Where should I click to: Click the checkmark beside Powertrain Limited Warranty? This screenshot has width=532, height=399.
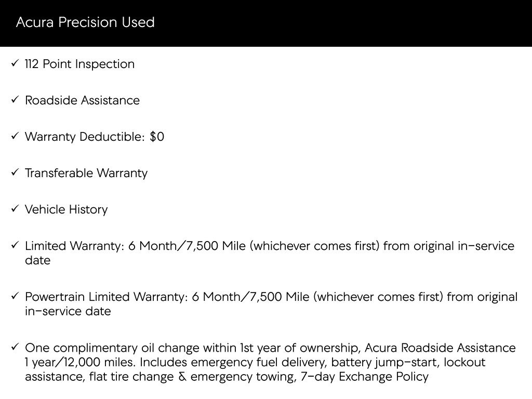click(x=15, y=297)
